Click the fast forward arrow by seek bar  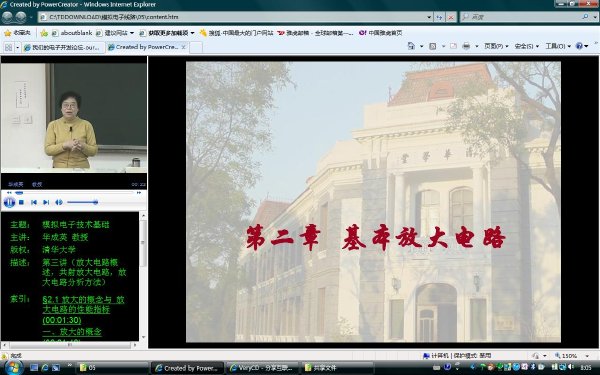click(x=139, y=192)
